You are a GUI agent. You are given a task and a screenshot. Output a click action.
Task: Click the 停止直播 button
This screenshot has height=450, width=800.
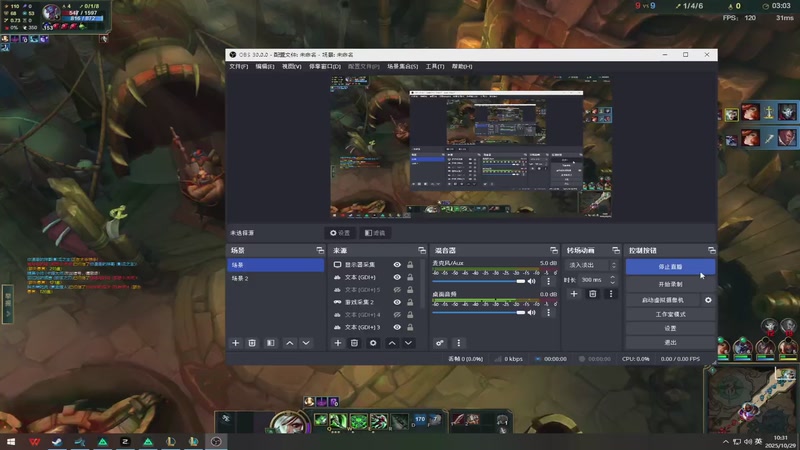pyautogui.click(x=670, y=267)
